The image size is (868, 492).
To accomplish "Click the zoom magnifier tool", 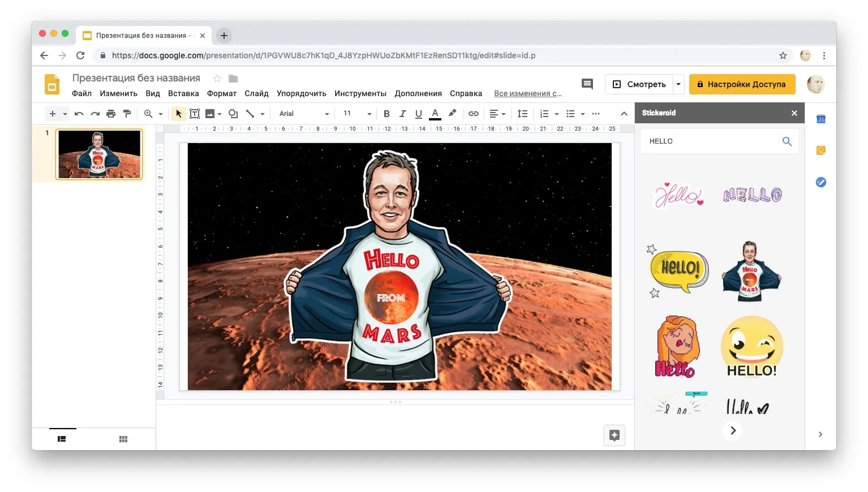I will (148, 114).
